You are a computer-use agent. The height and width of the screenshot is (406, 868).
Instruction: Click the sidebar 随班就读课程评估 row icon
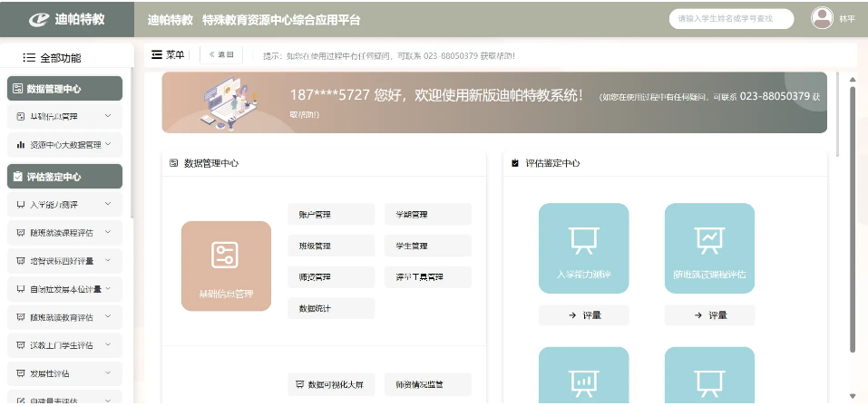tap(21, 233)
